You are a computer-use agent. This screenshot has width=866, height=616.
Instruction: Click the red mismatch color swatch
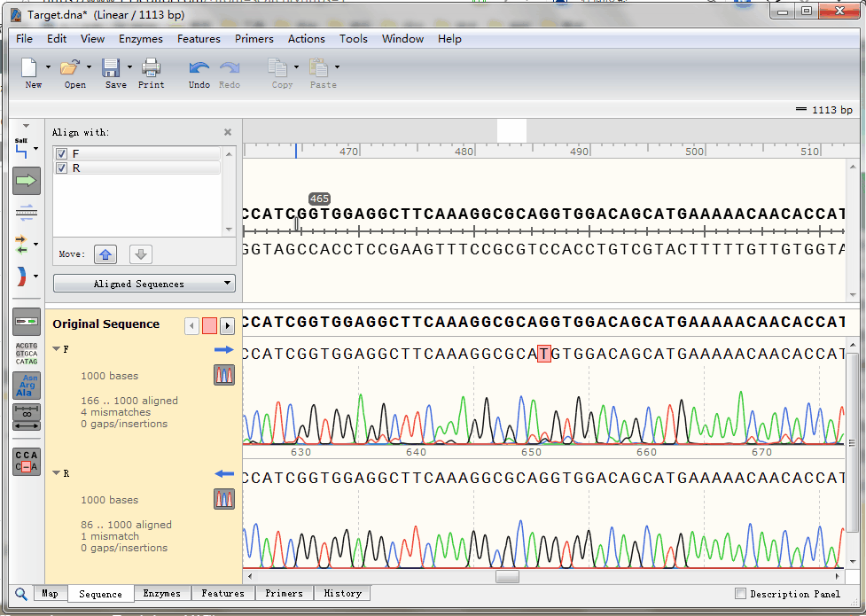click(x=209, y=325)
